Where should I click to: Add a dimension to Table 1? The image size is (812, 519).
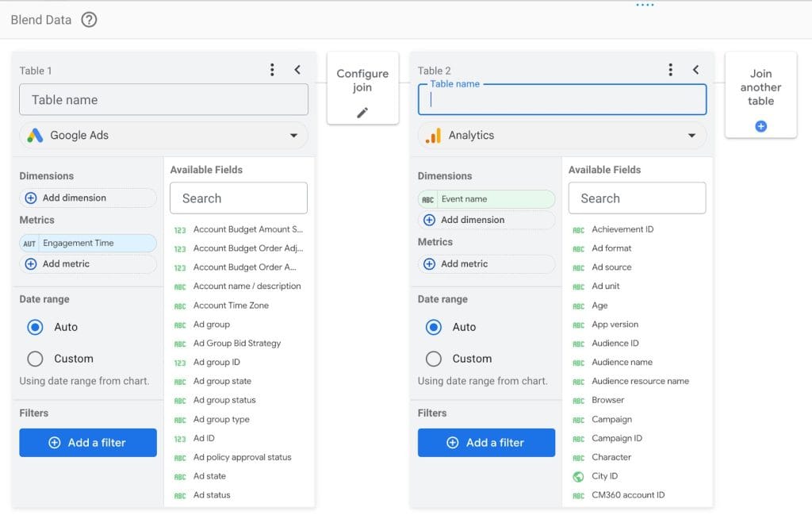pos(88,198)
